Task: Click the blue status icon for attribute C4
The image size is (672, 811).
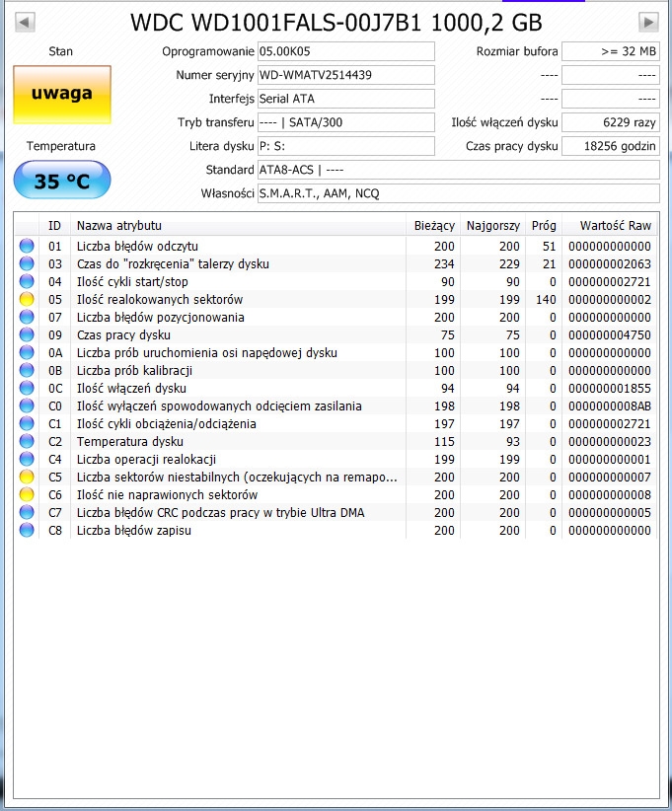Action: (27, 459)
